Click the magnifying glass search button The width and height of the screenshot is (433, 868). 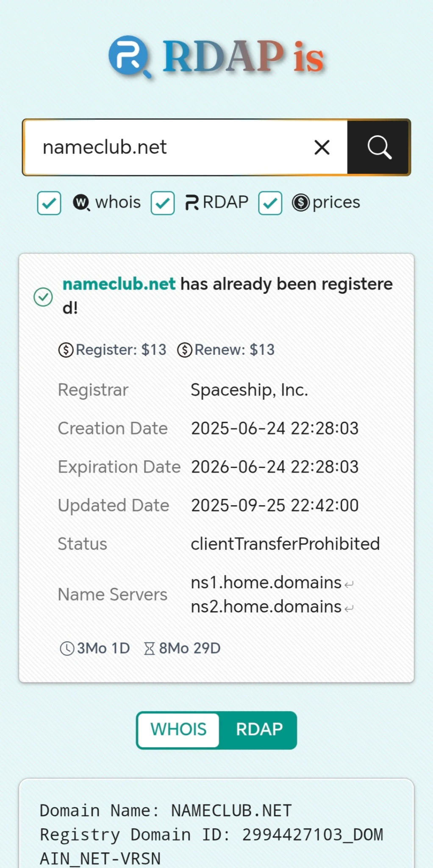coord(378,147)
